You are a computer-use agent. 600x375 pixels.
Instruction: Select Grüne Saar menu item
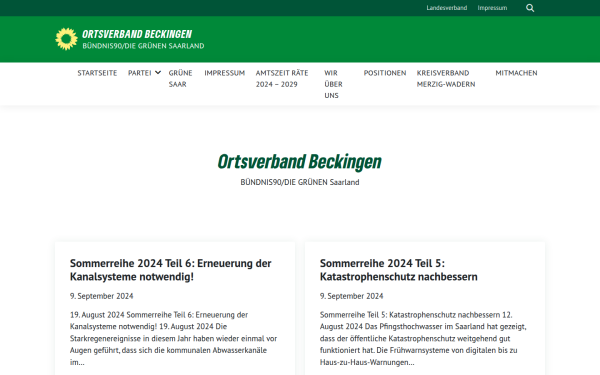(181, 78)
